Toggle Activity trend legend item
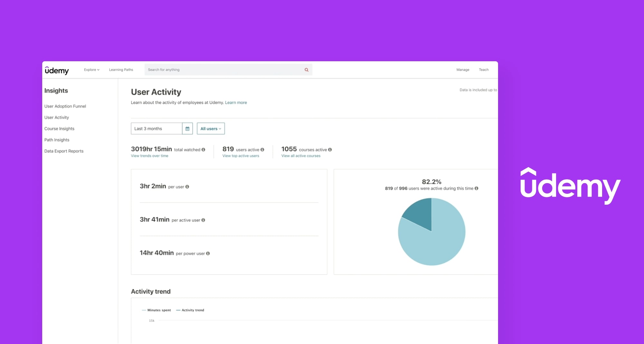644x344 pixels. (190, 310)
